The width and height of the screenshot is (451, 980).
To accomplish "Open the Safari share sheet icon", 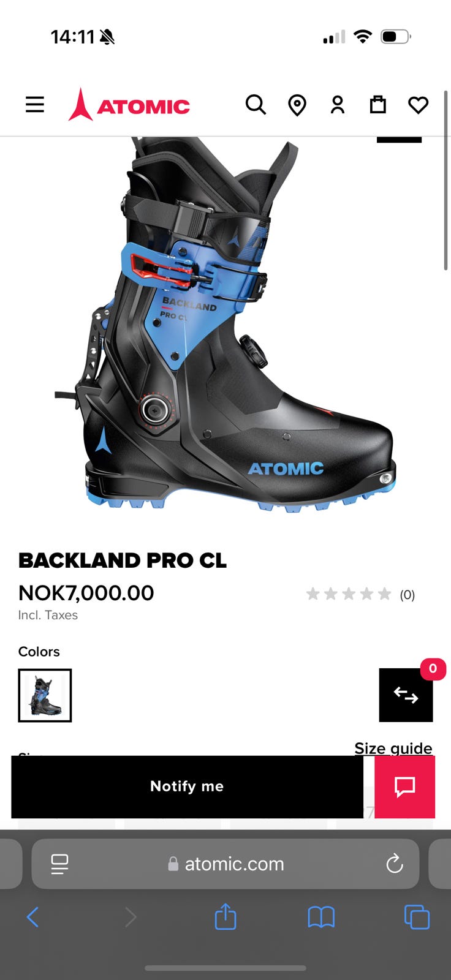I will (x=225, y=916).
